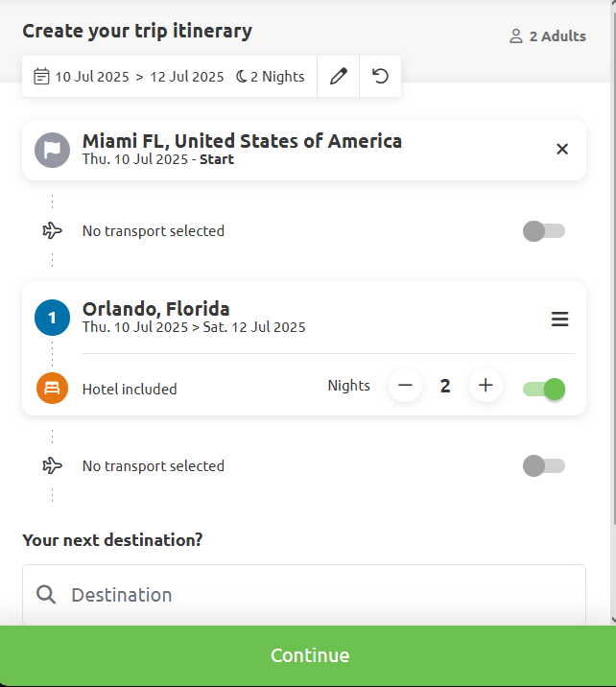Image resolution: width=616 pixels, height=687 pixels.
Task: Enable transport toggle from Miami to Orlando
Action: click(x=544, y=231)
